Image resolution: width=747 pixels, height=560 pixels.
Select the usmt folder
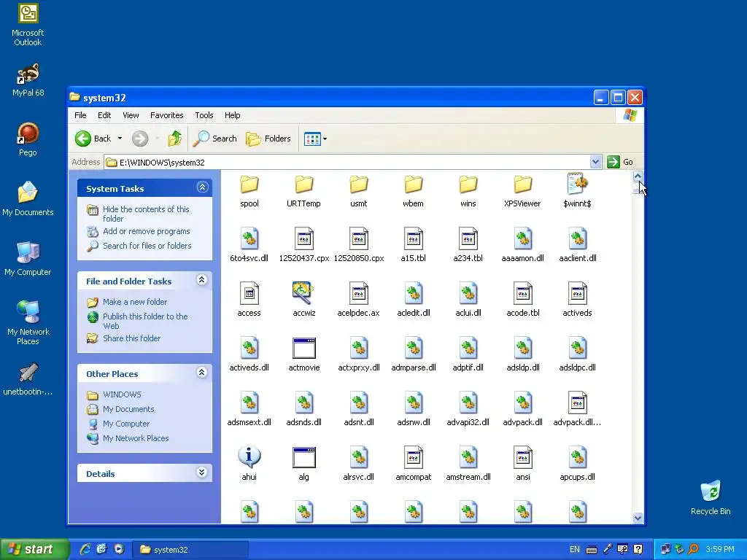[x=359, y=192]
